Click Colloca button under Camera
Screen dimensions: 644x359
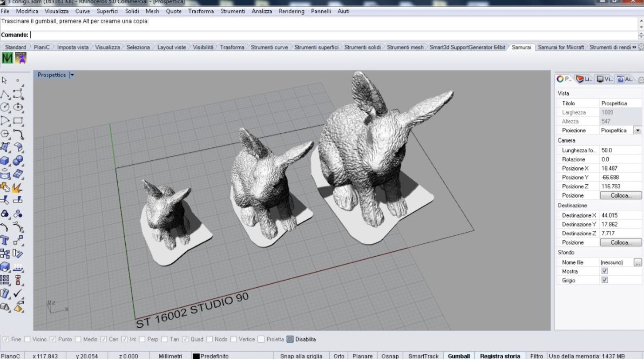[x=621, y=195]
